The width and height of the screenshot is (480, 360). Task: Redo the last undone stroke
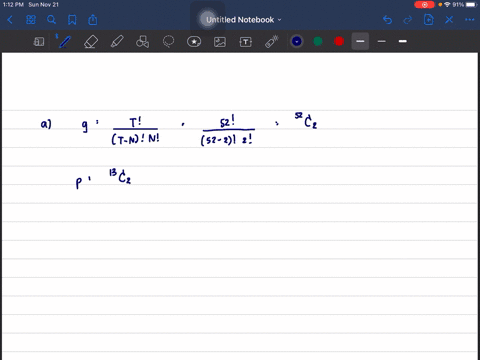pos(408,20)
